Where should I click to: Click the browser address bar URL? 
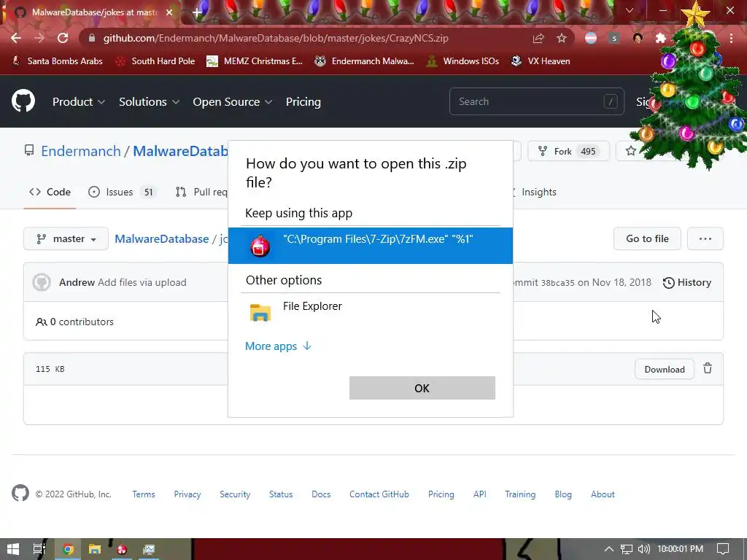pyautogui.click(x=276, y=38)
